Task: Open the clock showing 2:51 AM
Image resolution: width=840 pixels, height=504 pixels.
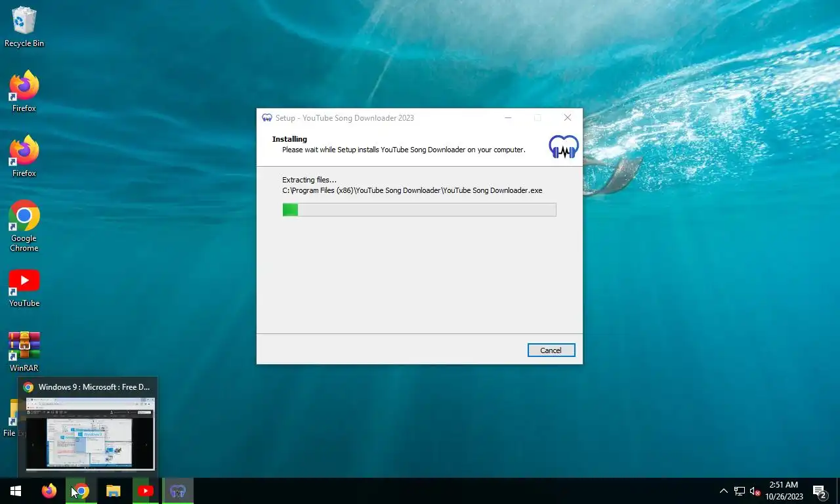Action: 784,491
